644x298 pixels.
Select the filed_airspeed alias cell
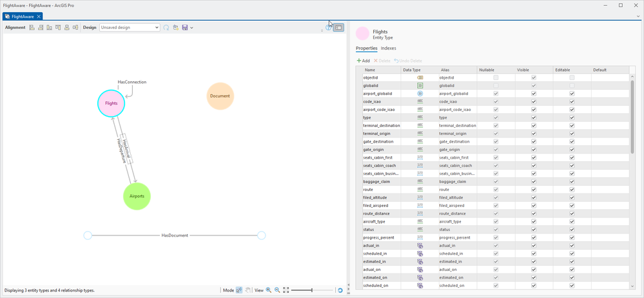(x=457, y=206)
